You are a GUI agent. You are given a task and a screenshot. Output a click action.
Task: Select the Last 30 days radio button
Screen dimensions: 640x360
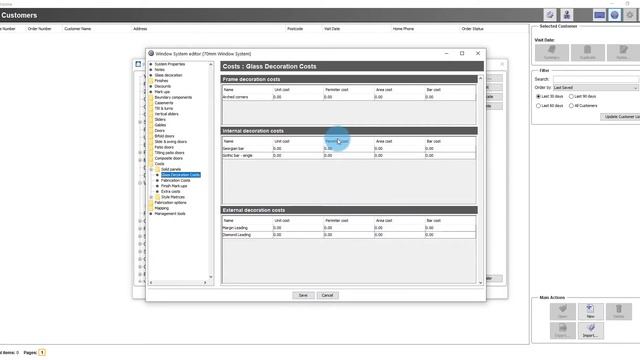pos(538,96)
